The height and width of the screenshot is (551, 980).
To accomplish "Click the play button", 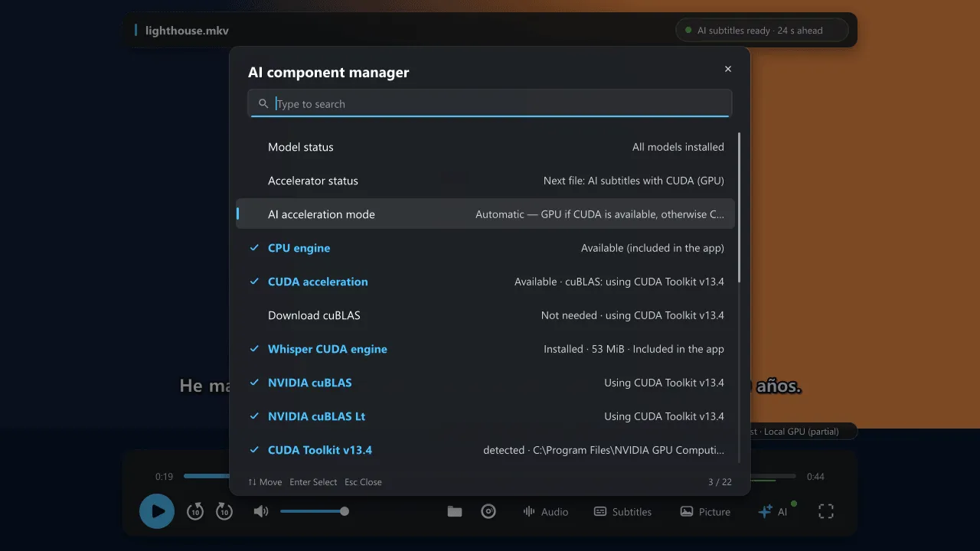I will tap(157, 511).
